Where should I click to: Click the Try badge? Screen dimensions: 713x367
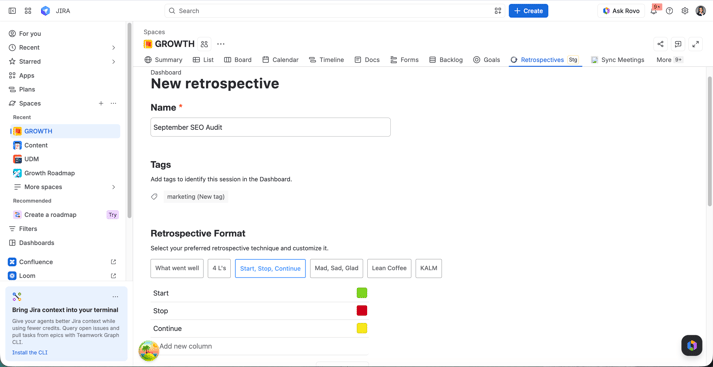pyautogui.click(x=113, y=215)
